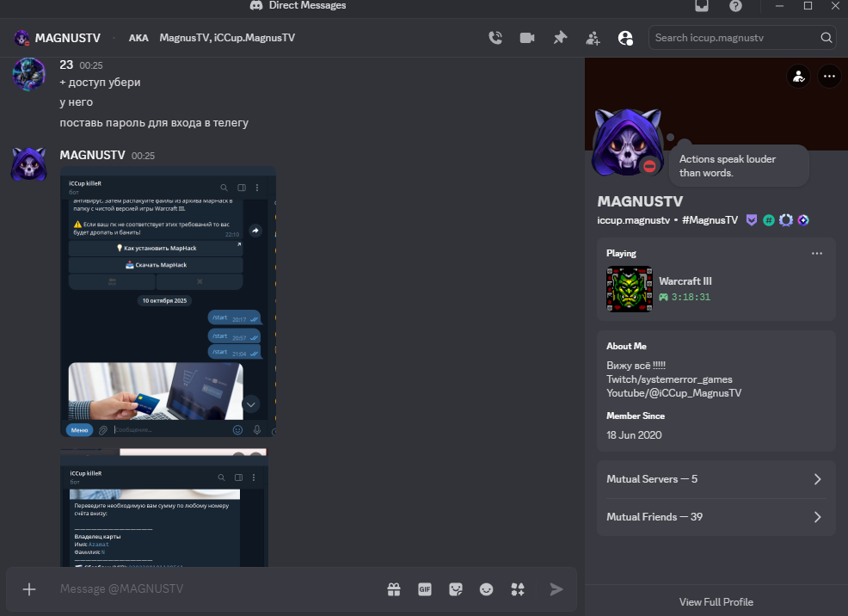Click the #MagnusTV tag on profile
This screenshot has height=616, width=848.
coord(710,220)
